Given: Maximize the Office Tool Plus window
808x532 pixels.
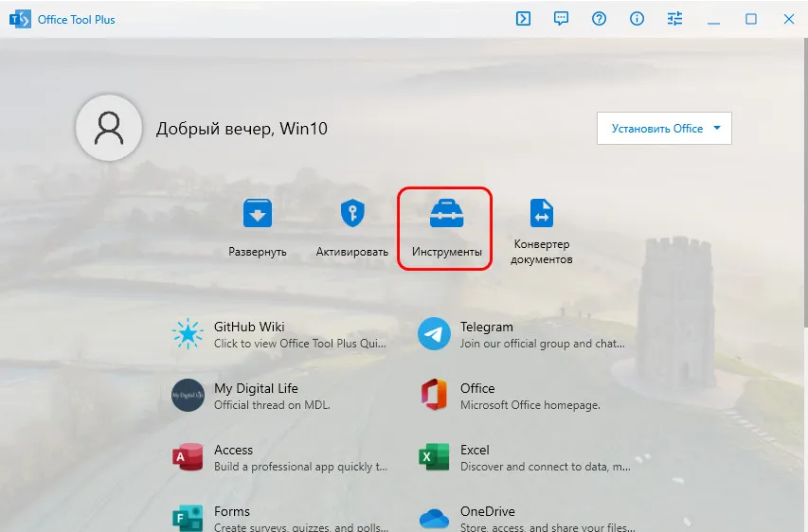Looking at the screenshot, I should pos(751,19).
